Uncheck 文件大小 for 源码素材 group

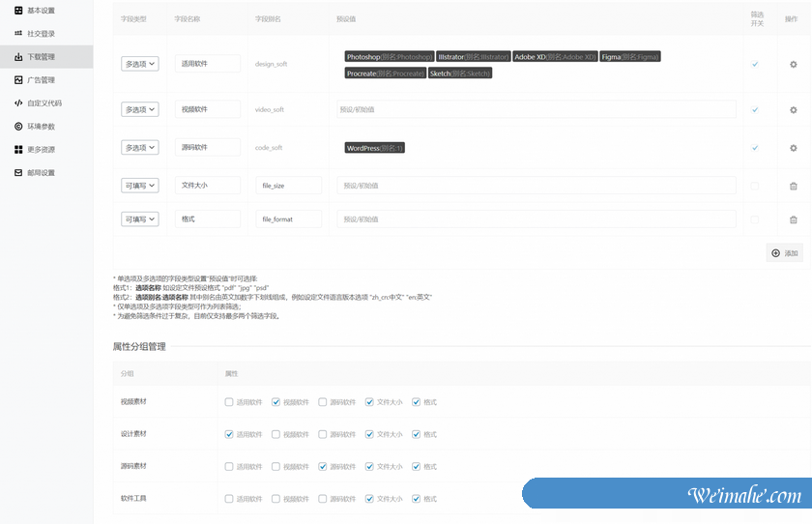pos(369,467)
